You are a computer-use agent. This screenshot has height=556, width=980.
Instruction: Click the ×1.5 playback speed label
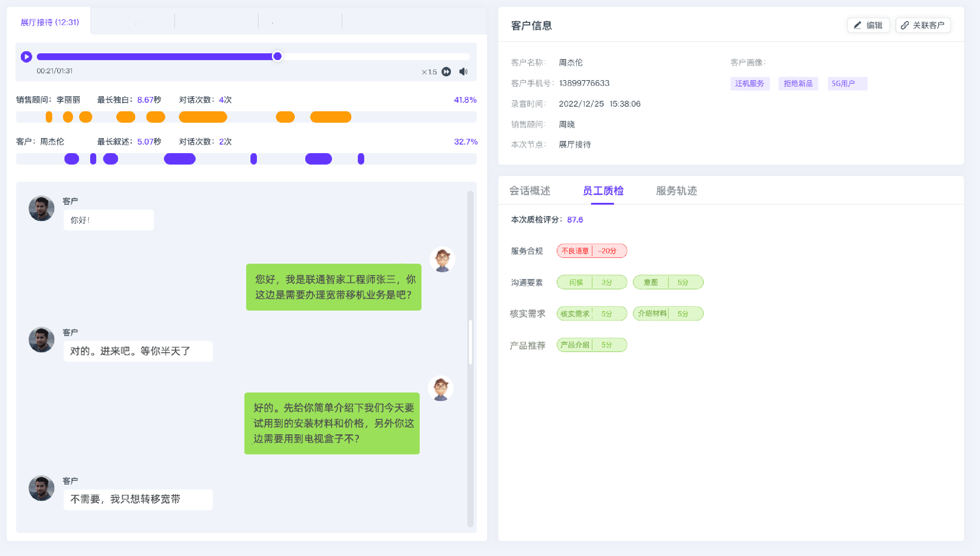point(429,72)
